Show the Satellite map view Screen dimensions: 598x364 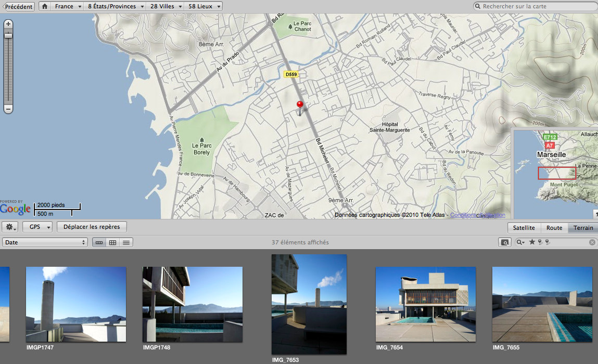pyautogui.click(x=524, y=228)
